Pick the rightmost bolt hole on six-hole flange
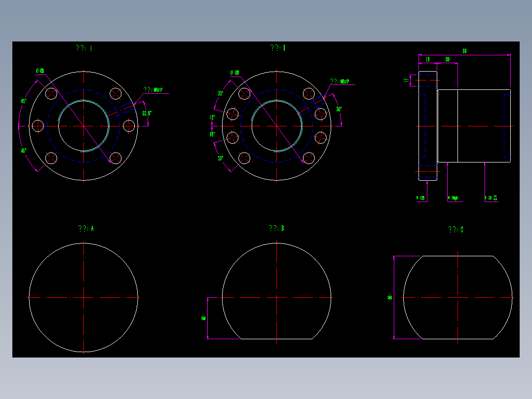The image size is (532, 399). click(x=129, y=125)
